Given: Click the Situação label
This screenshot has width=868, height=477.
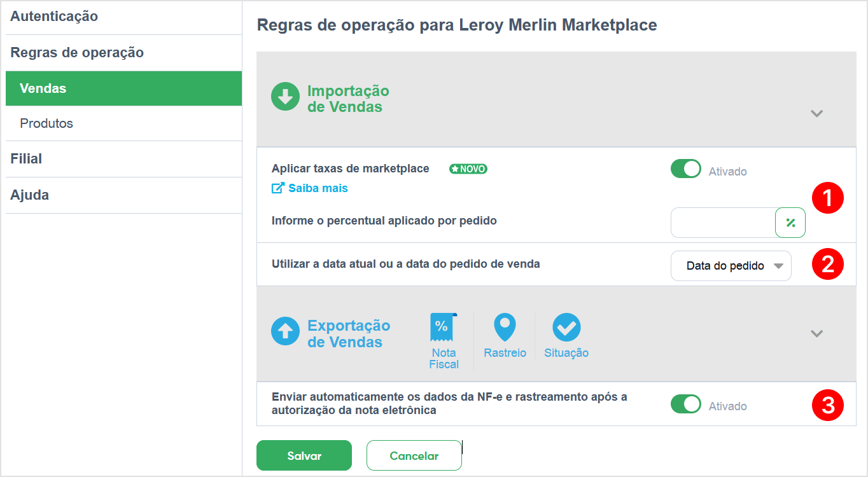Looking at the screenshot, I should [566, 353].
